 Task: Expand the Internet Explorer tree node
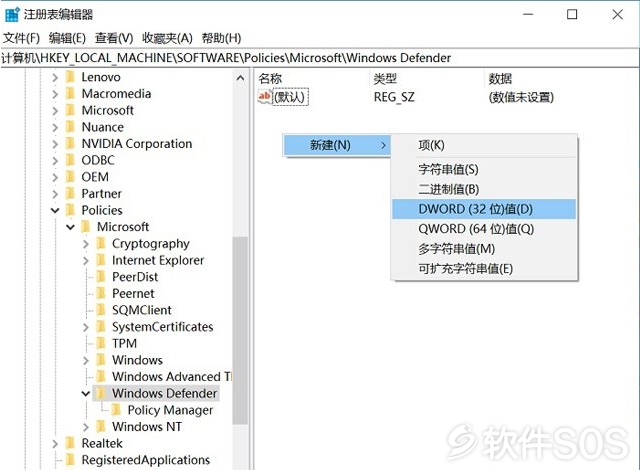(86, 261)
